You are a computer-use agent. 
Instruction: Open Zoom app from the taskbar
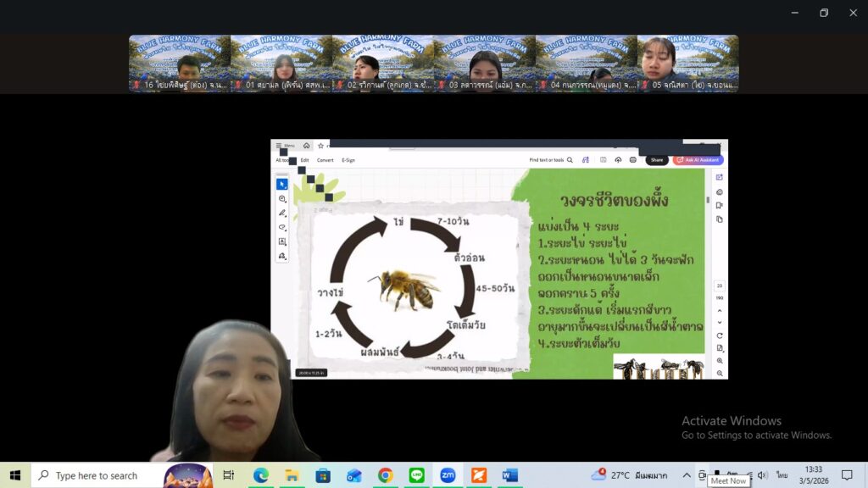tap(448, 475)
